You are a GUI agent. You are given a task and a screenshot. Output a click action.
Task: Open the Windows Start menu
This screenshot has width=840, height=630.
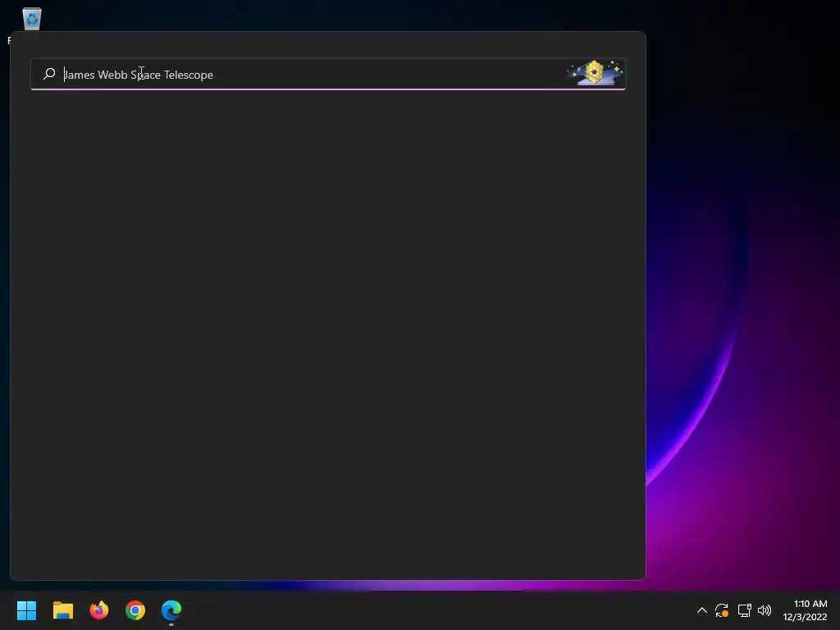pos(26,610)
